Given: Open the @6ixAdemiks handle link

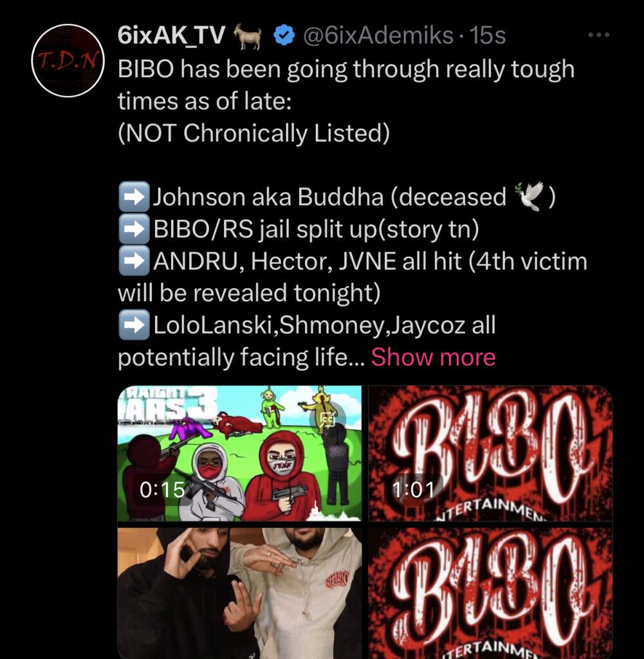Looking at the screenshot, I should click(378, 35).
